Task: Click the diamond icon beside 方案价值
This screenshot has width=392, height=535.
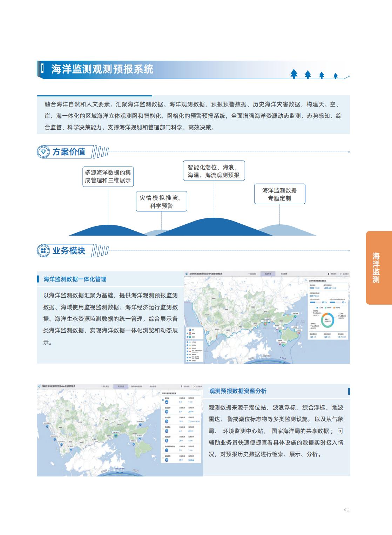Action: pyautogui.click(x=43, y=152)
